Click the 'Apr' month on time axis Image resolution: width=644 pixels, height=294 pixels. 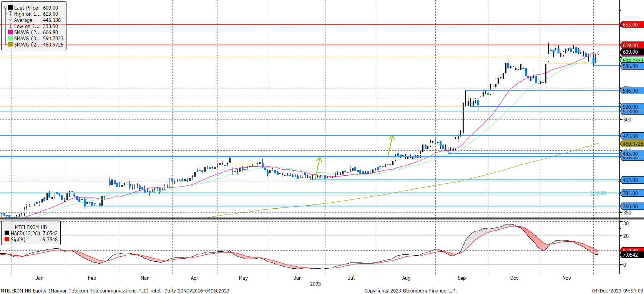pos(194,278)
